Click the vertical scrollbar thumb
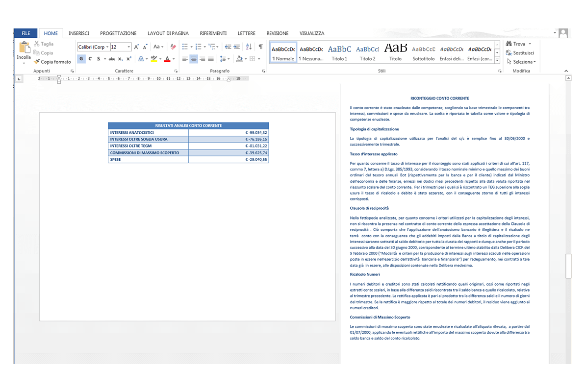Screen dimensions: 585x392 click(x=568, y=266)
